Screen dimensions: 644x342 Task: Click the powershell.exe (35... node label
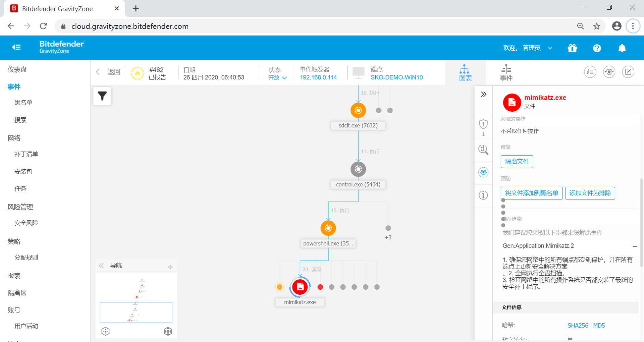[x=328, y=243]
